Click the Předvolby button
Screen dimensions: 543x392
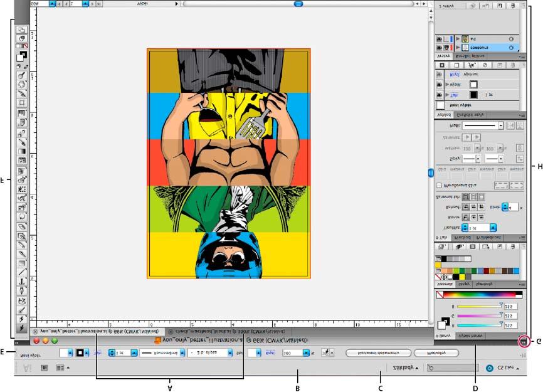[x=436, y=353]
